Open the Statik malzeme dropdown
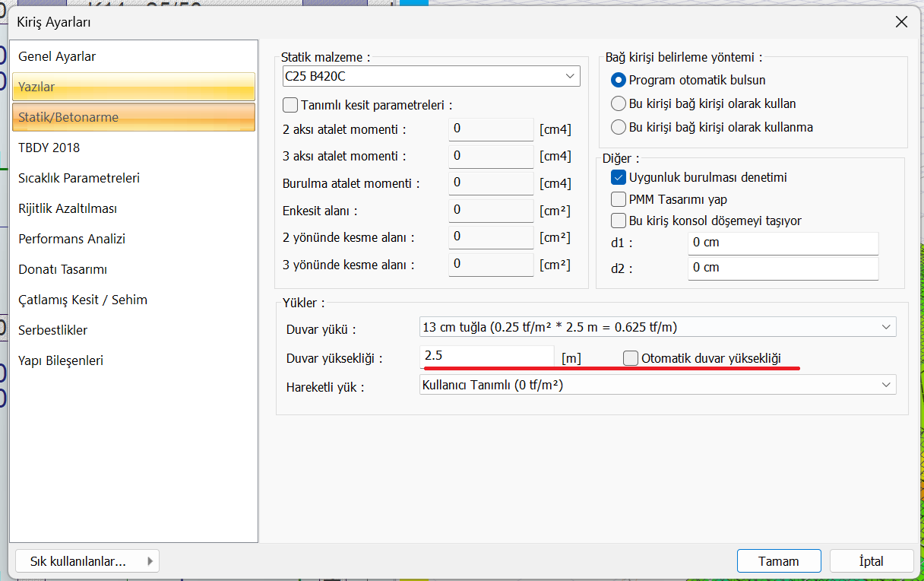The image size is (924, 581). pos(570,76)
